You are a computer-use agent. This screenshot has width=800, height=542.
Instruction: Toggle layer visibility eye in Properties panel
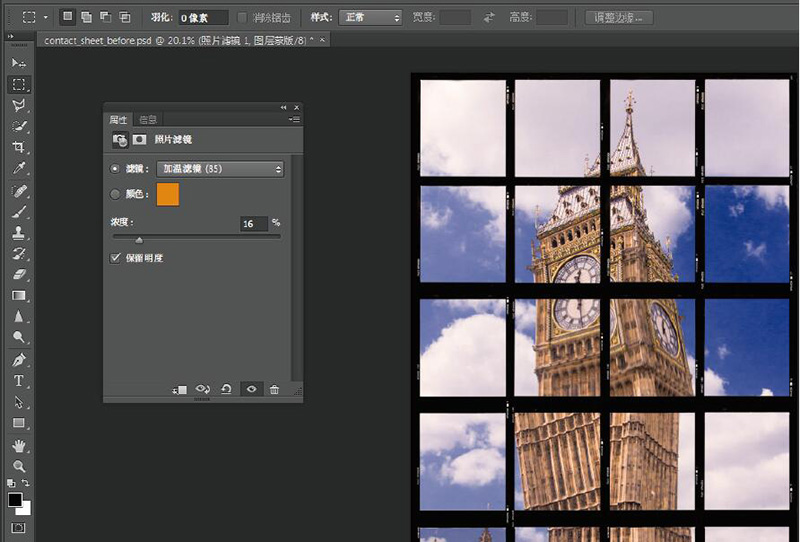251,389
